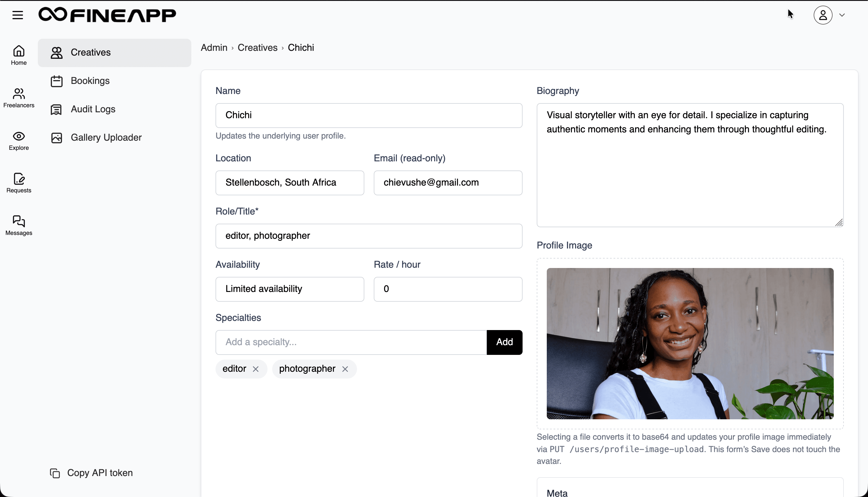The height and width of the screenshot is (497, 868).
Task: Open Audit Logs menu item
Action: (x=93, y=109)
